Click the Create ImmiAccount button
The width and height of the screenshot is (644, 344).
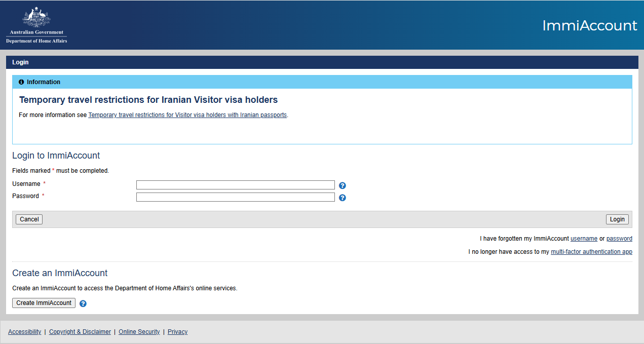(44, 303)
